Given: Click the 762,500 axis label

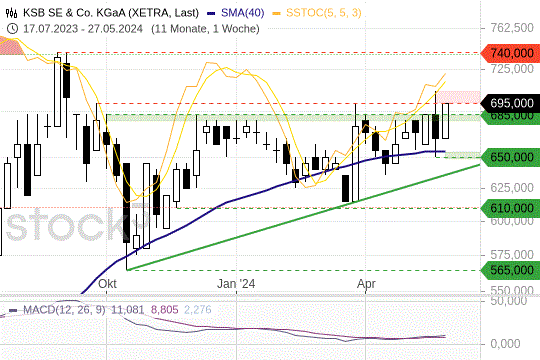Looking at the screenshot, I should (x=512, y=28).
